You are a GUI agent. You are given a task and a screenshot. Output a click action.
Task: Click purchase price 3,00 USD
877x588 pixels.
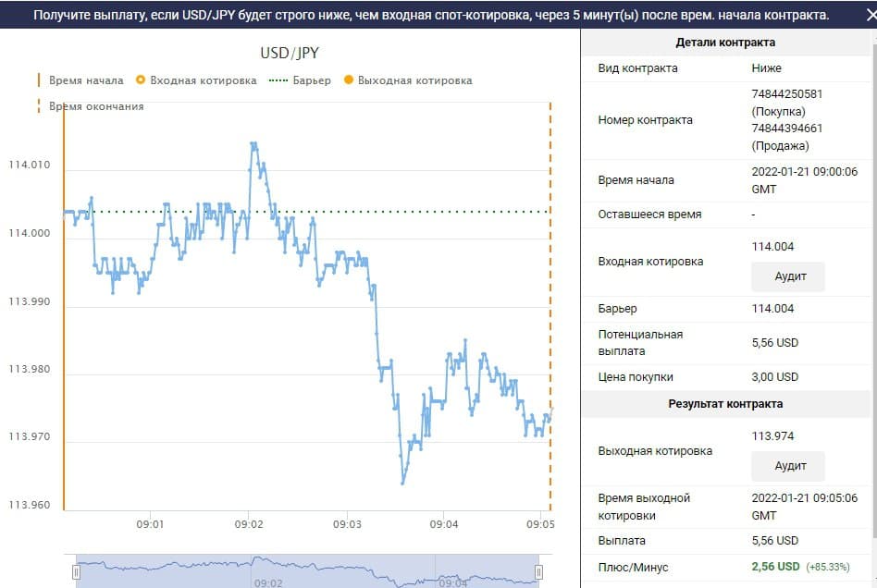coord(774,377)
